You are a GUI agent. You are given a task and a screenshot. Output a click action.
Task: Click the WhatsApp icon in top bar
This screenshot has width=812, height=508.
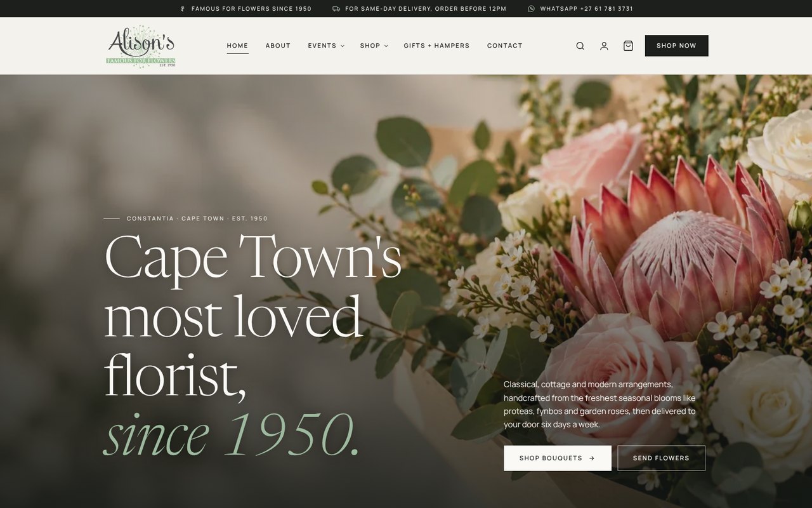tap(531, 9)
